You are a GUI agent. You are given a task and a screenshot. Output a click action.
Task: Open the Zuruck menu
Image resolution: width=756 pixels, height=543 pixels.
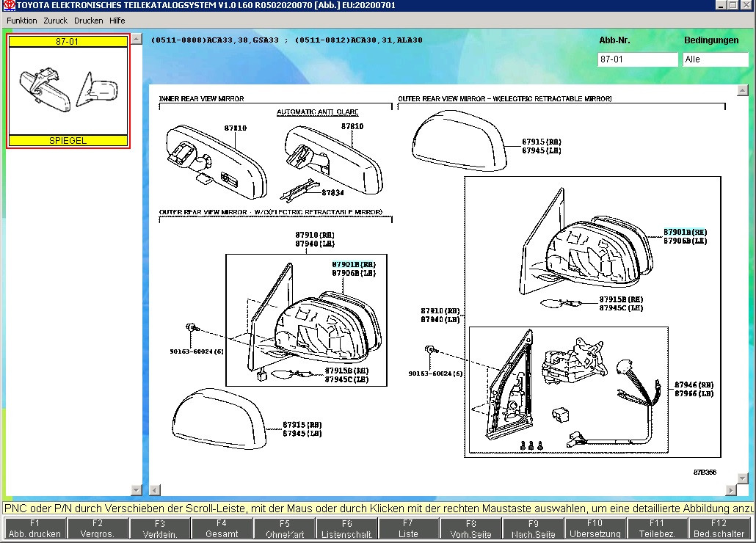click(56, 21)
